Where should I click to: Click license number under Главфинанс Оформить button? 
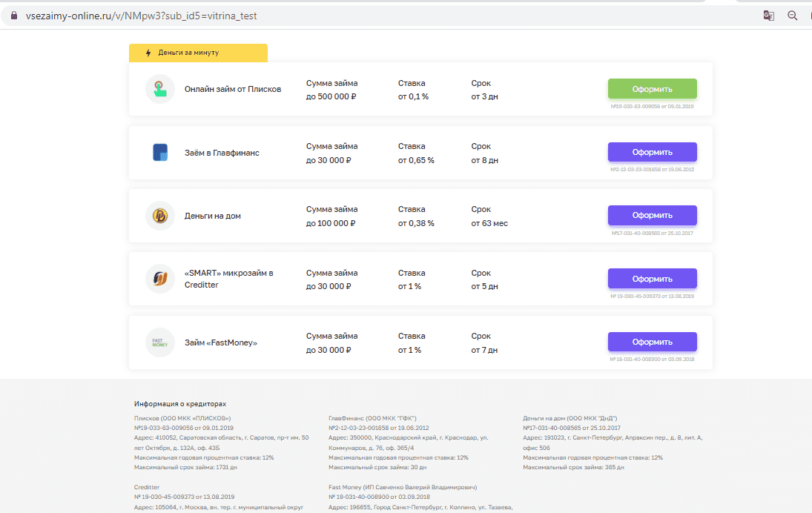652,170
